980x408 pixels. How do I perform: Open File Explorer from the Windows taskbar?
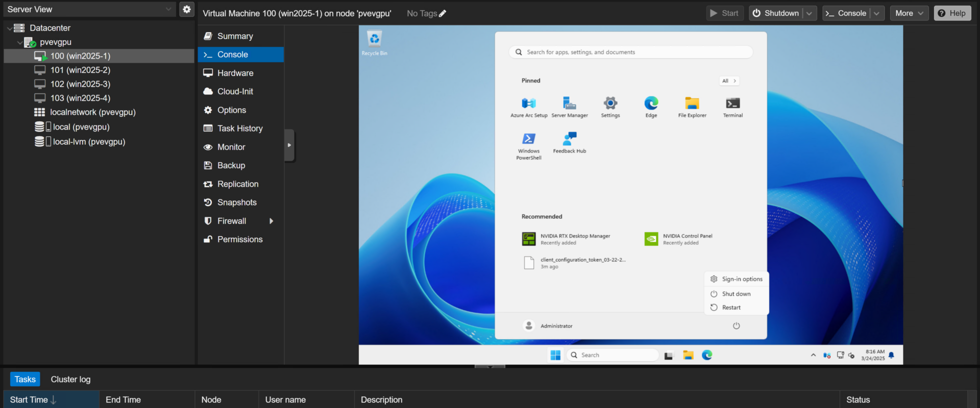point(688,355)
